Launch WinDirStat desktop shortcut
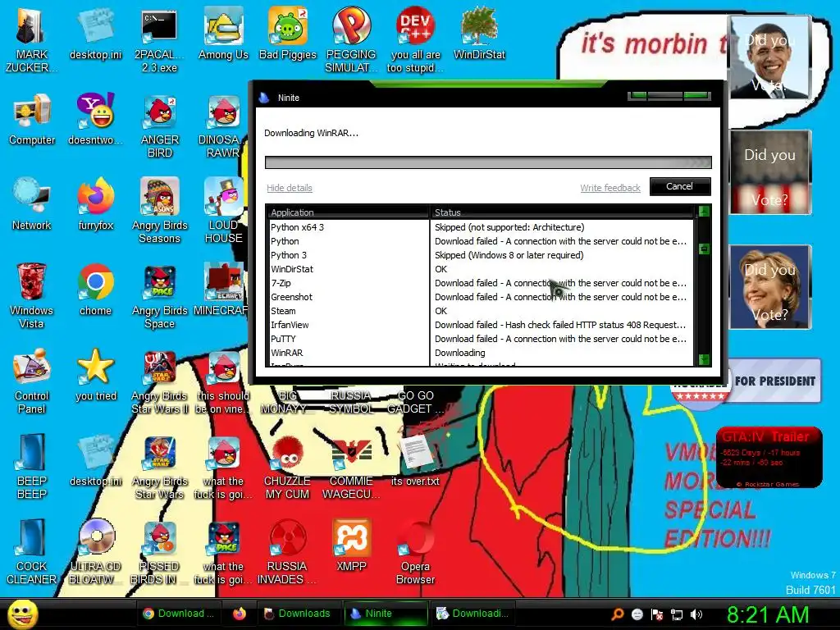The width and height of the screenshot is (840, 630). (479, 34)
